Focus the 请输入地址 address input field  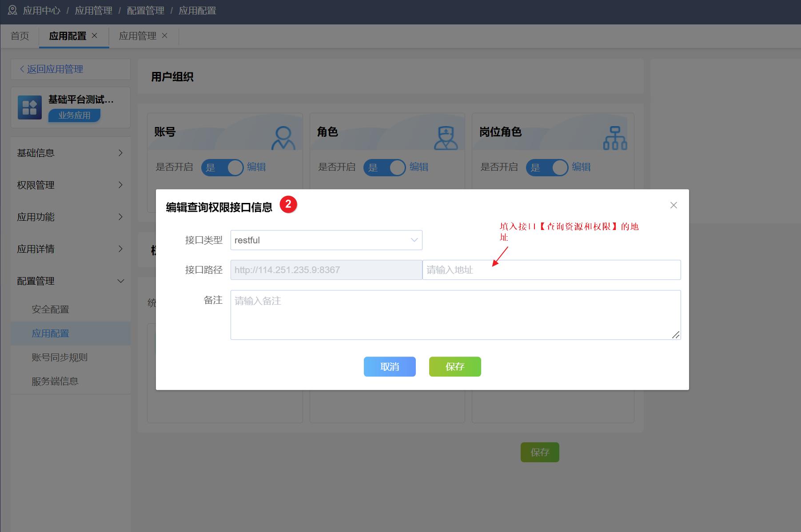tap(551, 270)
